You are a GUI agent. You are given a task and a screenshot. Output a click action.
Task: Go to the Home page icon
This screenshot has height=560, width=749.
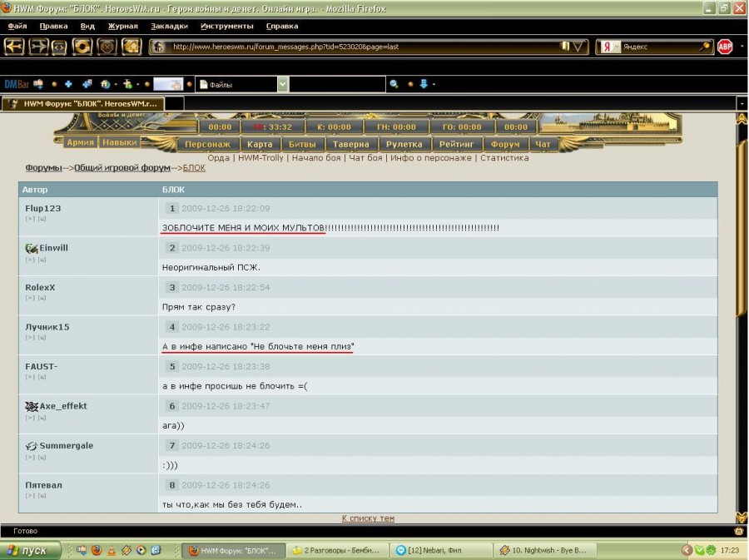pos(131,47)
